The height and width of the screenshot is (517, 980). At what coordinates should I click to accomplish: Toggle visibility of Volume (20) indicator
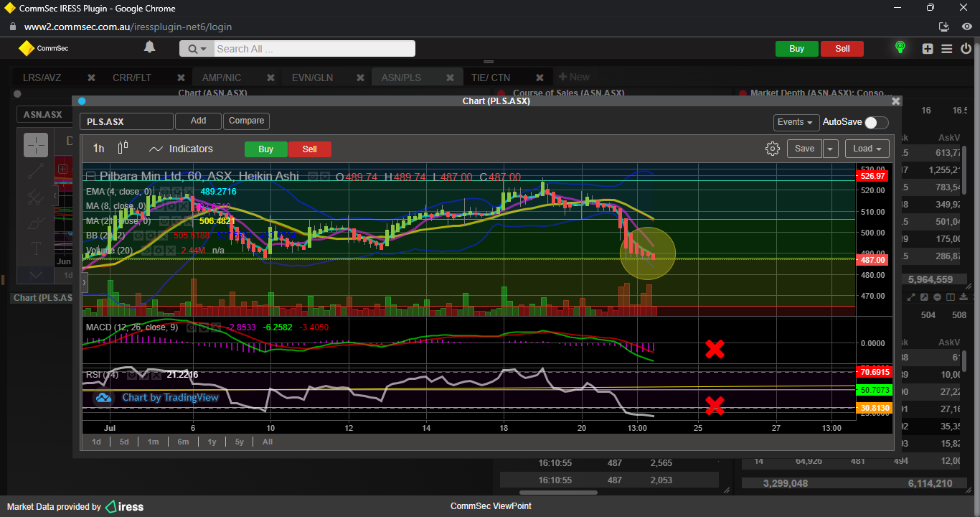click(146, 250)
